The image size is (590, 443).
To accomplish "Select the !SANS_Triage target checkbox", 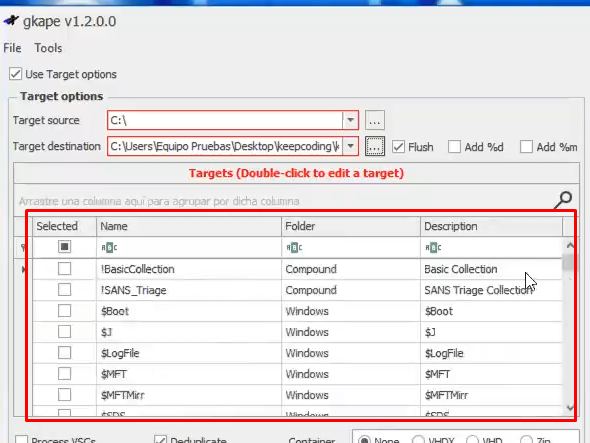I will tap(64, 290).
